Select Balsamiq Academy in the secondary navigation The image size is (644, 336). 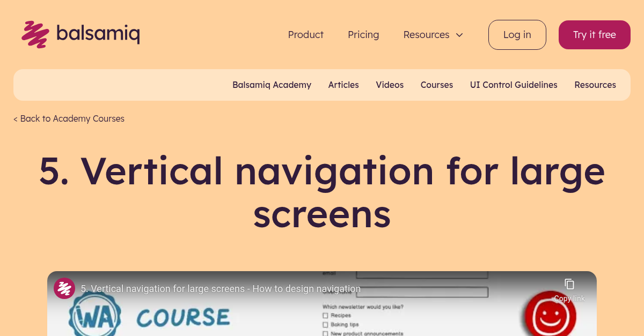pyautogui.click(x=272, y=85)
